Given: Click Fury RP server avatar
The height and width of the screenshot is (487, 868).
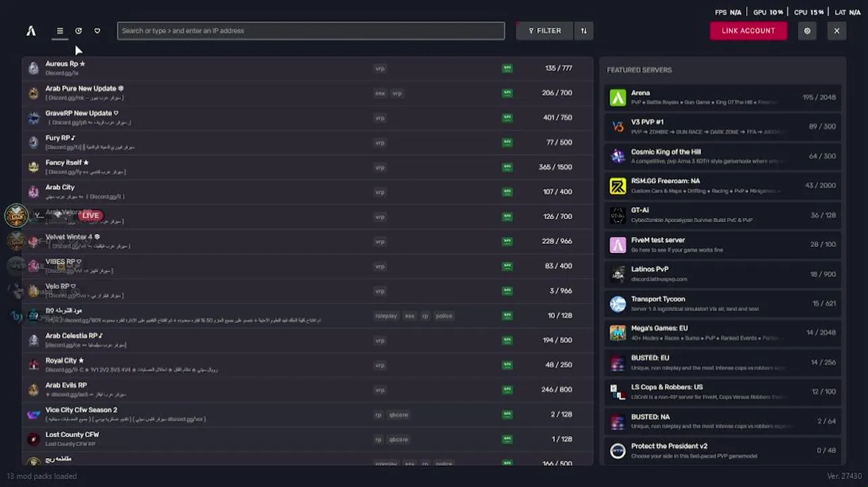Looking at the screenshot, I should (x=34, y=142).
